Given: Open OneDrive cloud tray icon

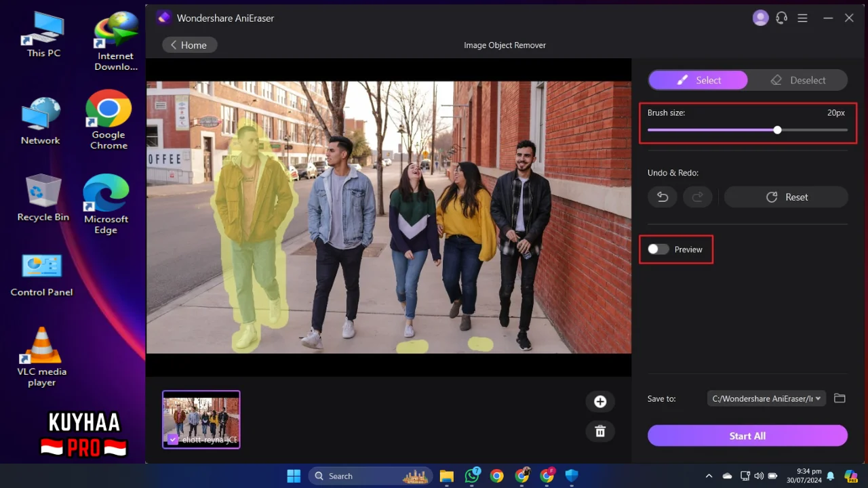Looking at the screenshot, I should tap(727, 476).
